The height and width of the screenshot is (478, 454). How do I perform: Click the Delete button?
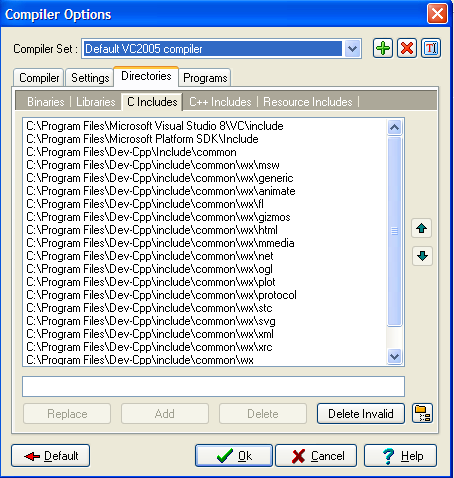[263, 414]
